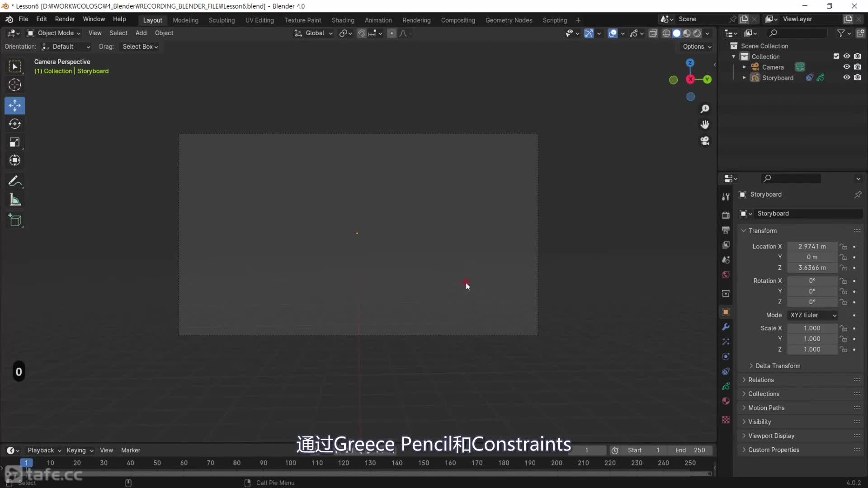This screenshot has height=488, width=868.
Task: Select the Rotate tool
Action: point(14,124)
